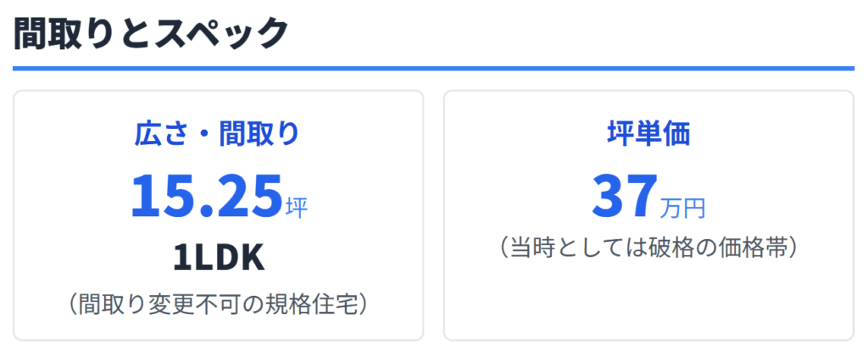
Task: Click the 坪 unit beside 15.25
Action: tap(297, 207)
